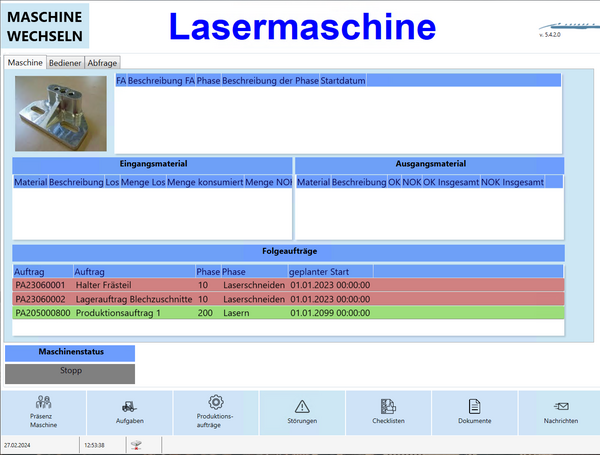The height and width of the screenshot is (455, 600).
Task: Open the Störungen warning triangle icon
Action: pos(302,406)
